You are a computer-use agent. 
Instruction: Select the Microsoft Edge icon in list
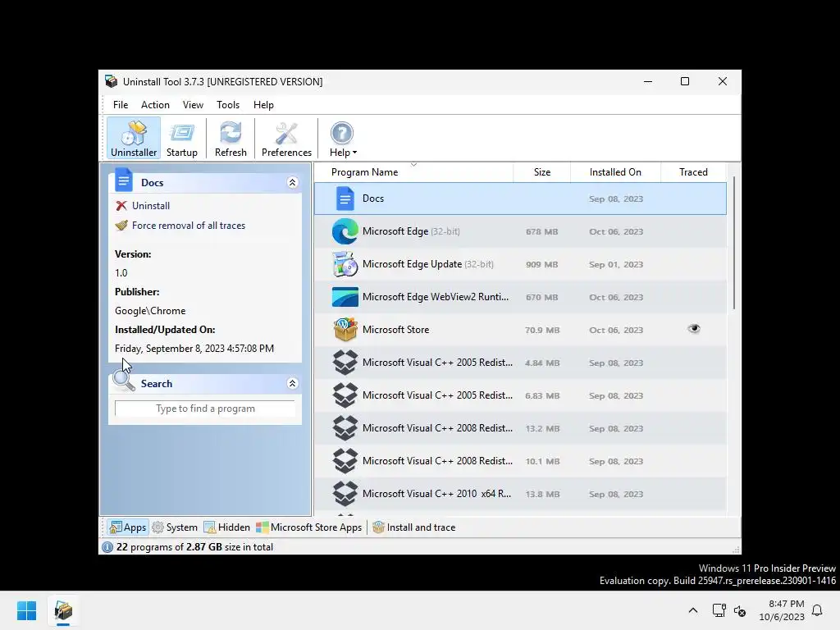pyautogui.click(x=345, y=231)
